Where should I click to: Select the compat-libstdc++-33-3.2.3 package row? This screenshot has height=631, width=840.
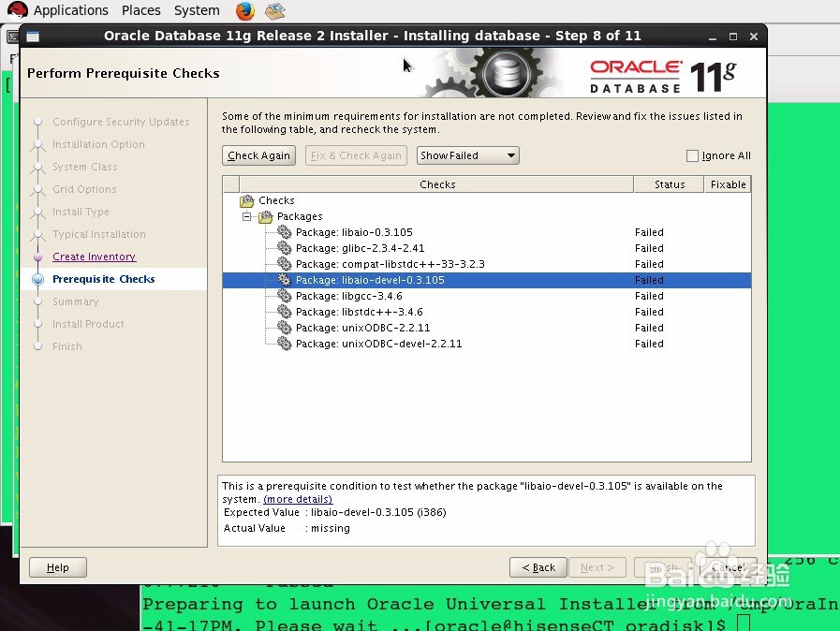click(486, 264)
